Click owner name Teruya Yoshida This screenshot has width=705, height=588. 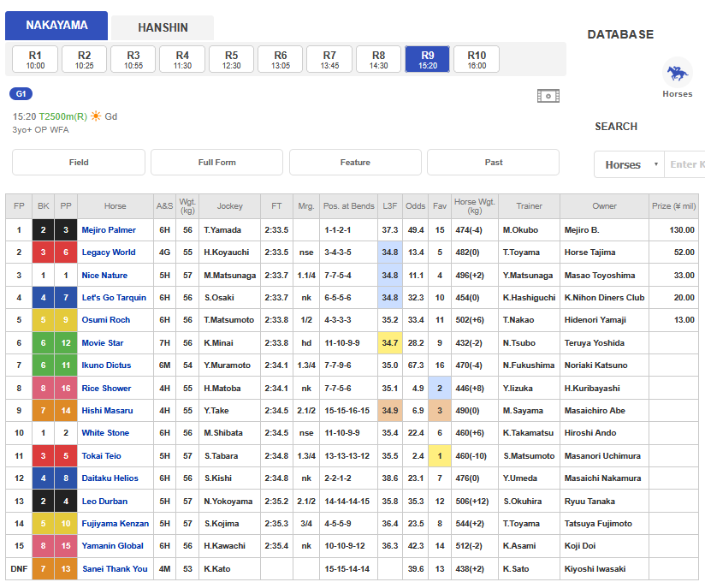pyautogui.click(x=595, y=343)
